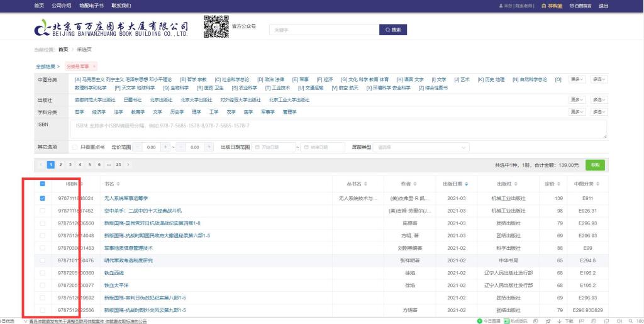
Task: Toggle the select-all checkbox in the table header
Action: (x=42, y=184)
